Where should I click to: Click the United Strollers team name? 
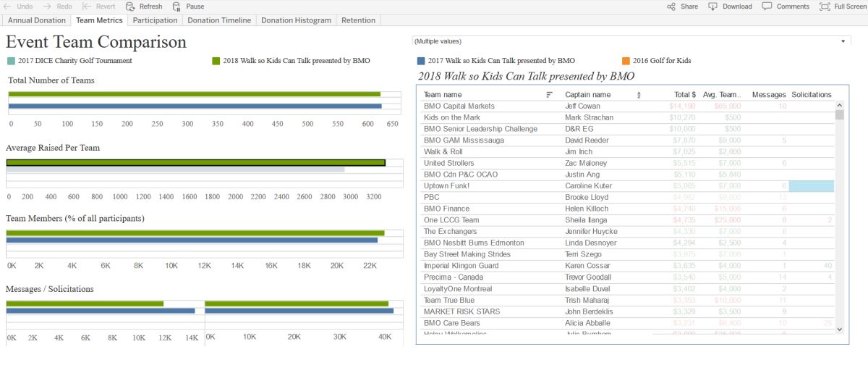tap(449, 163)
